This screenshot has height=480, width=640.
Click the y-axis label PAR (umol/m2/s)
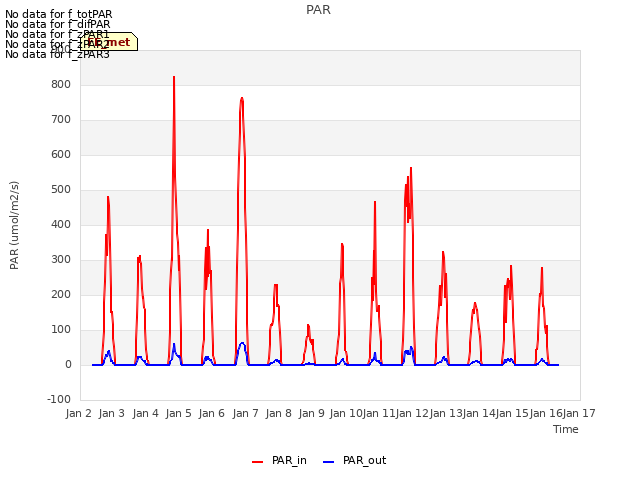pyautogui.click(x=14, y=225)
